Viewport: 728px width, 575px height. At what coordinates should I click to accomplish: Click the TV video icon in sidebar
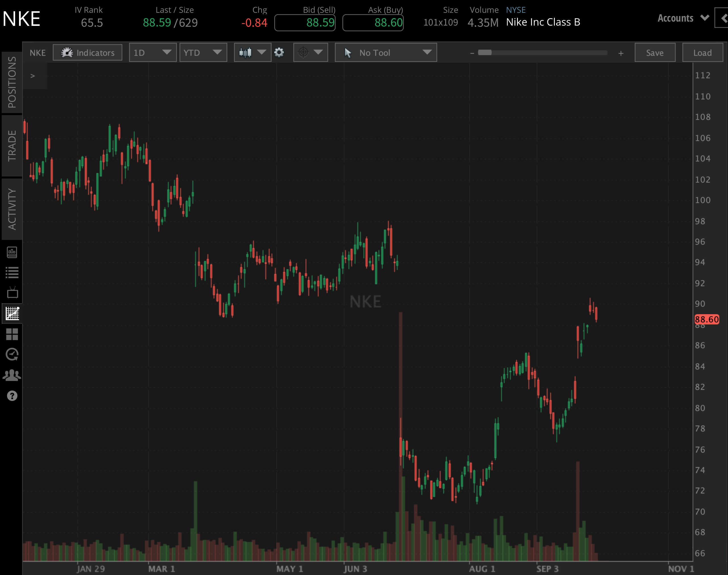click(12, 293)
